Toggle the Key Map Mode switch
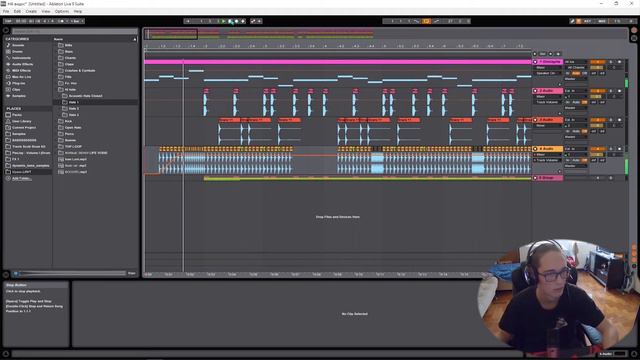This screenshot has height=360, width=640. pyautogui.click(x=587, y=21)
